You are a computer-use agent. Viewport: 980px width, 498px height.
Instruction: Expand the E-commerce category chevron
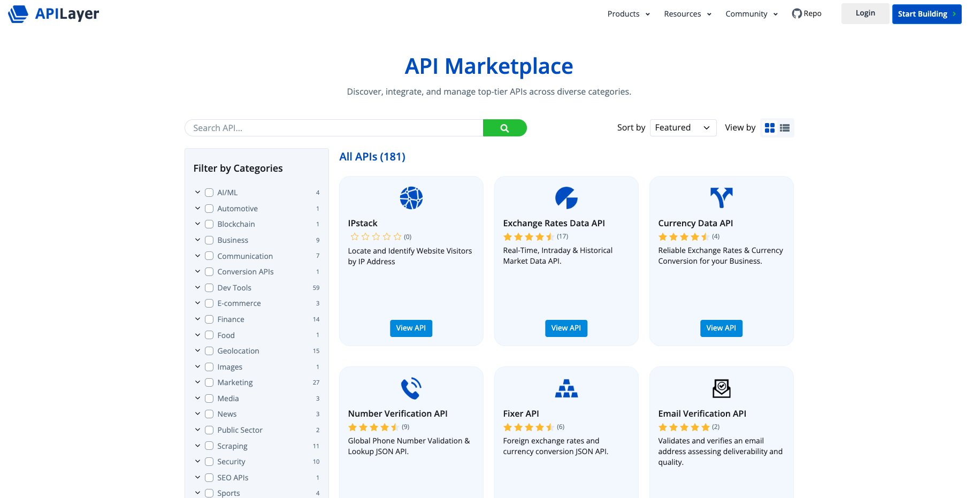(197, 303)
